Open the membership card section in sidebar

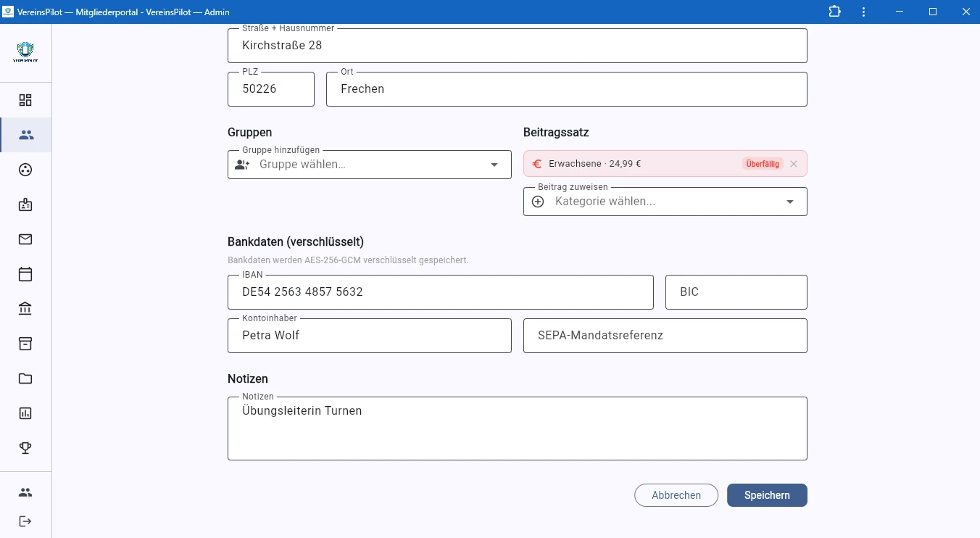25,204
